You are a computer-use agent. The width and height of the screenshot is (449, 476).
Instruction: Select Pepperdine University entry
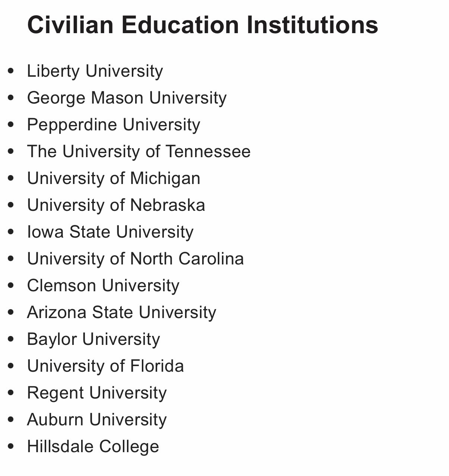[114, 125]
